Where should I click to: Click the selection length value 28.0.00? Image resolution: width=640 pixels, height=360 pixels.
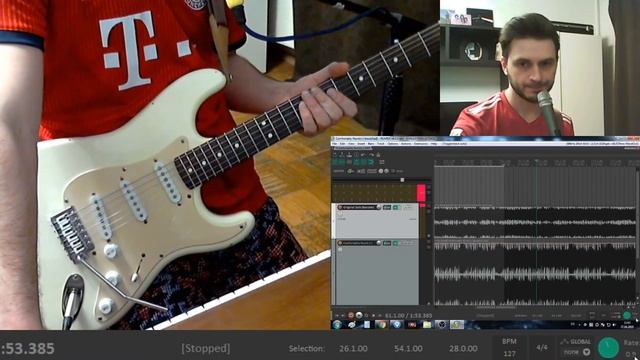(x=463, y=349)
